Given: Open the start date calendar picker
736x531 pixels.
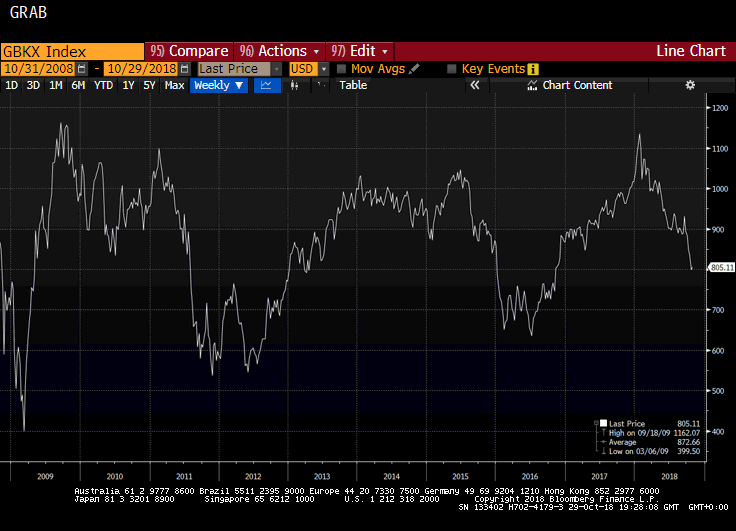Looking at the screenshot, I should click(82, 69).
